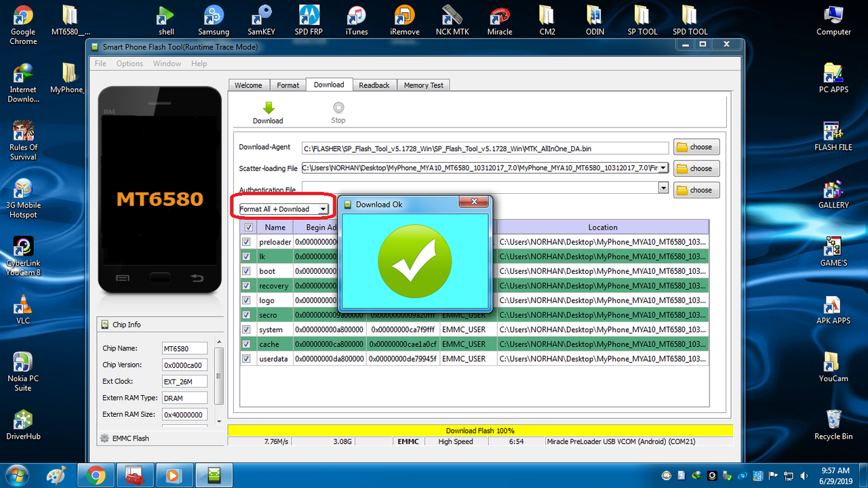Click choose button for Download-Agent
Image resolution: width=868 pixels, height=488 pixels.
(x=696, y=147)
